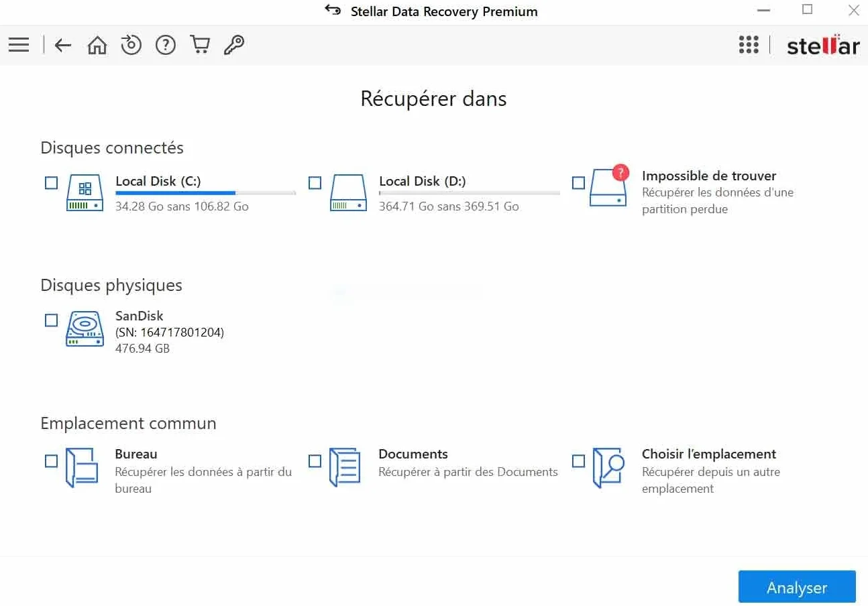Go back using the arrow icon

pos(62,45)
